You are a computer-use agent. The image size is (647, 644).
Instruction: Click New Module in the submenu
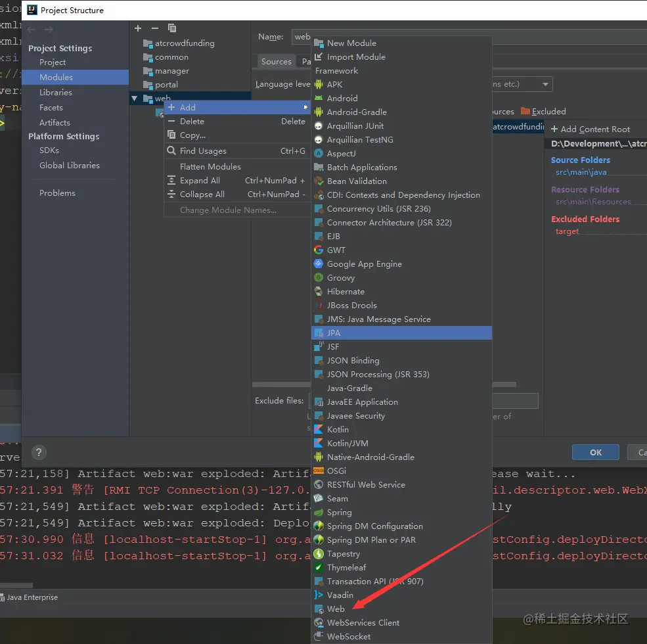[401, 43]
